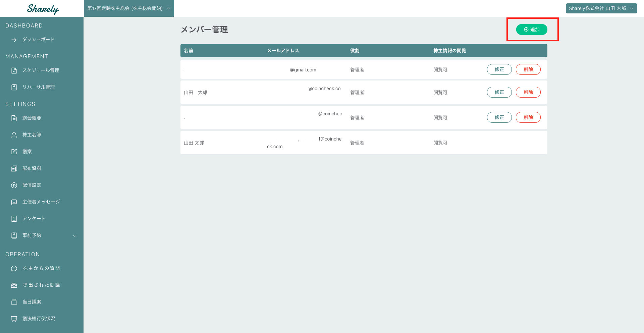This screenshot has height=333, width=644.
Task: Expand the 事前予約 submenu chevron
Action: (75, 236)
